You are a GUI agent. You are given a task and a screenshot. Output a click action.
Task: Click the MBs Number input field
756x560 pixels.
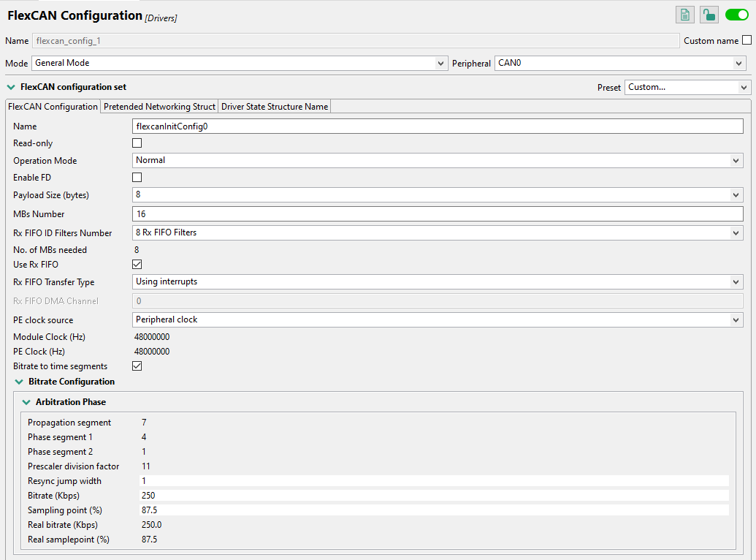click(437, 214)
